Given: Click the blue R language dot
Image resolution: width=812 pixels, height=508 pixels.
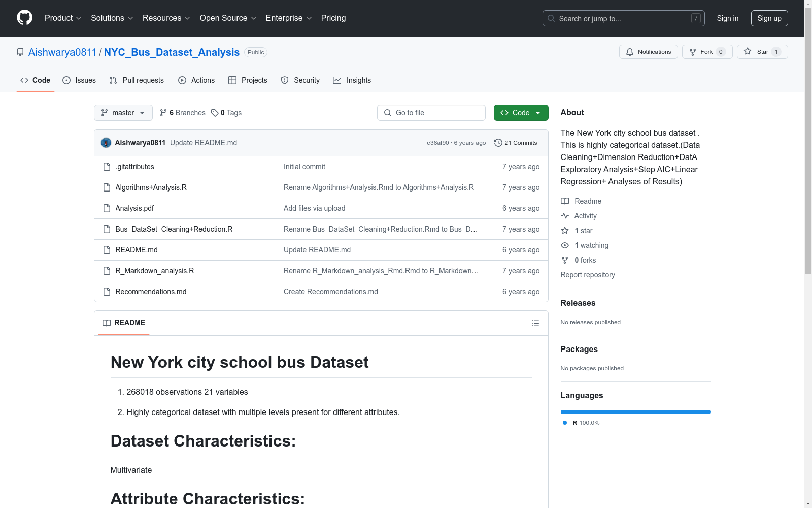Looking at the screenshot, I should tap(565, 423).
